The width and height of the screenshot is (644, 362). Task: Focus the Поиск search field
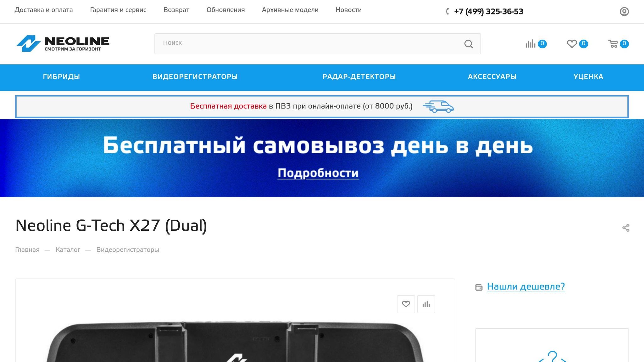pos(308,43)
